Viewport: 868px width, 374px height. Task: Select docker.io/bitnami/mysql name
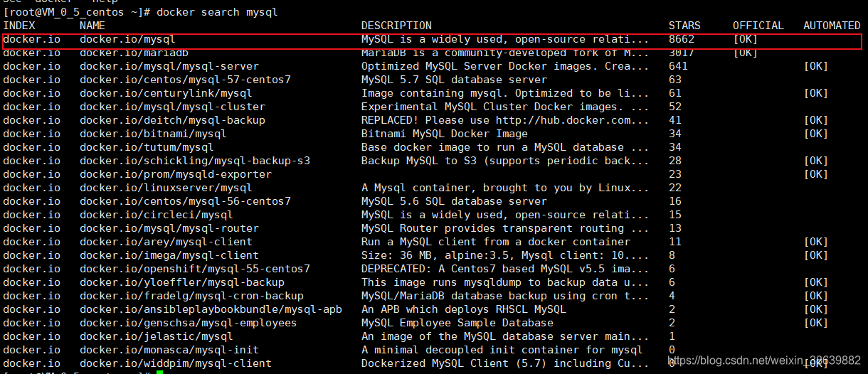tap(153, 134)
